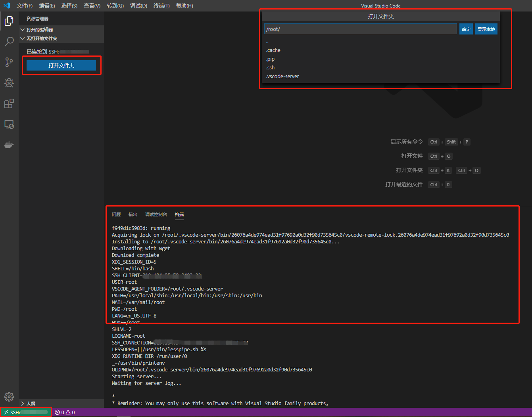Focus the /root/ folder path input
This screenshot has width=532, height=417.
pyautogui.click(x=360, y=29)
